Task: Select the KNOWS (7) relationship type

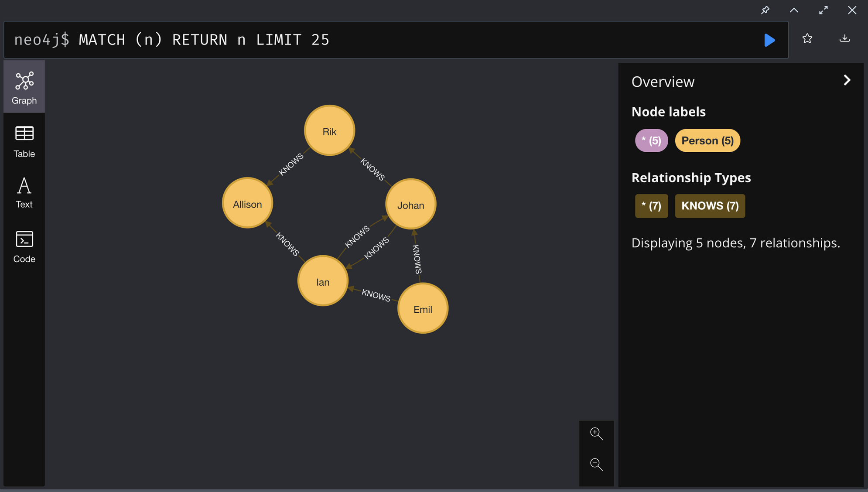Action: (x=710, y=206)
